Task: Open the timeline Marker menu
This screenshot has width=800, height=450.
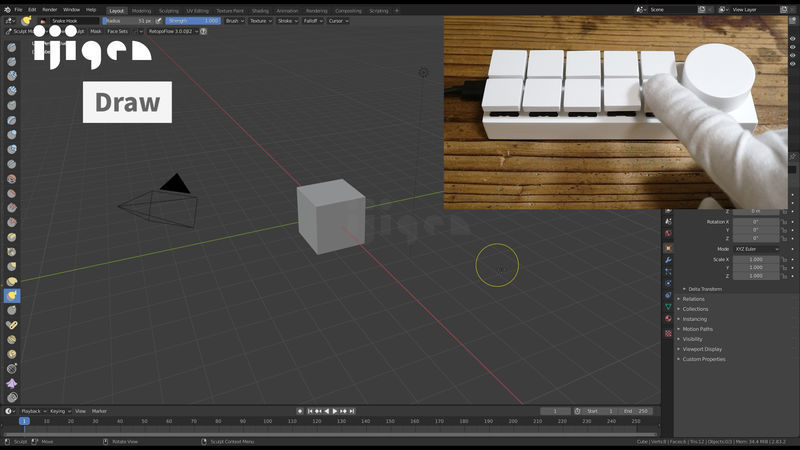Action: 99,411
